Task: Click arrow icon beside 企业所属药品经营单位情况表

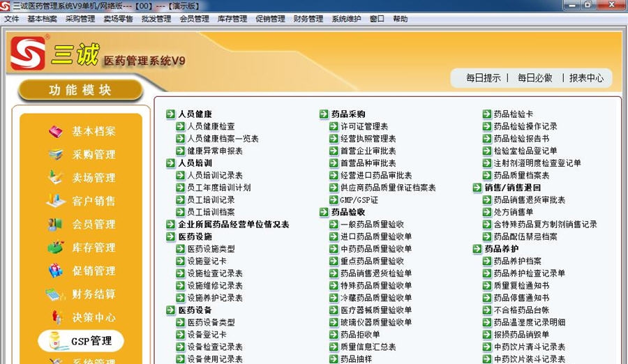Action: (x=171, y=225)
